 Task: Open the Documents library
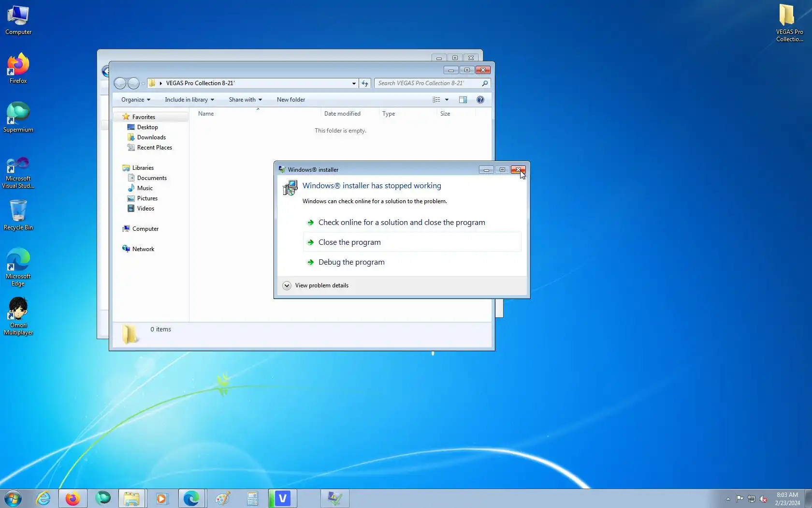pyautogui.click(x=152, y=178)
